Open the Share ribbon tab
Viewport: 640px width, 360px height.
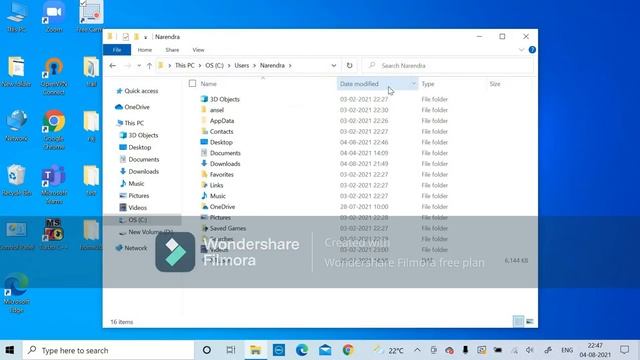click(x=172, y=50)
